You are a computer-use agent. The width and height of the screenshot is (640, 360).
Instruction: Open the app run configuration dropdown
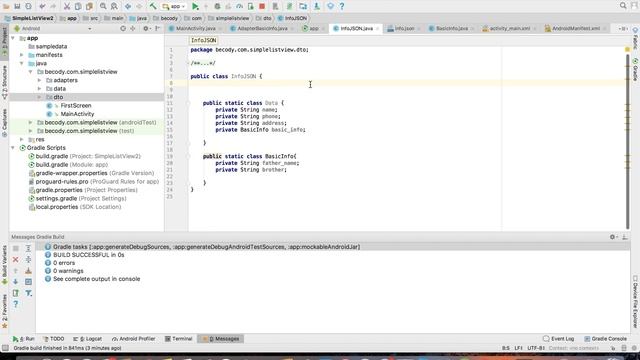click(173, 6)
